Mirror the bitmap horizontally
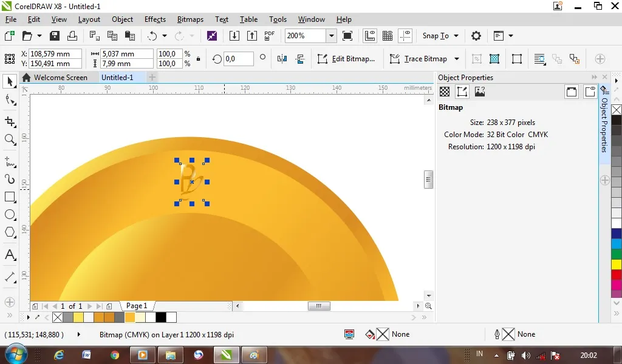622x364 pixels. (282, 59)
